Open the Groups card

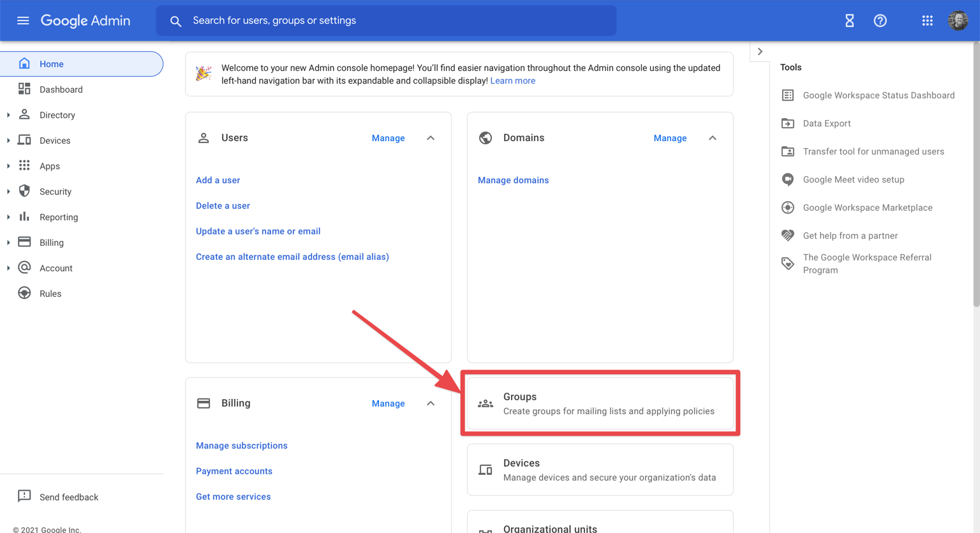pos(600,403)
